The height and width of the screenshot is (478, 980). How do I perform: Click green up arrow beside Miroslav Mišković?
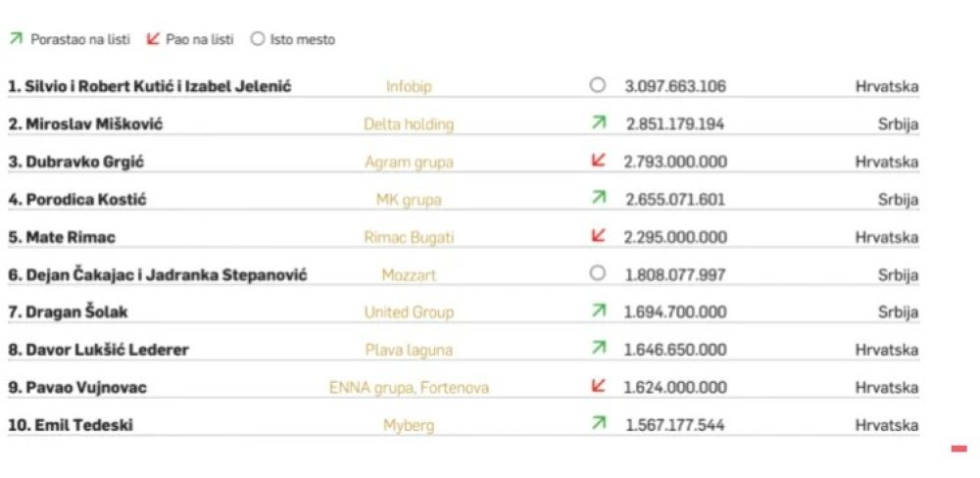point(599,123)
